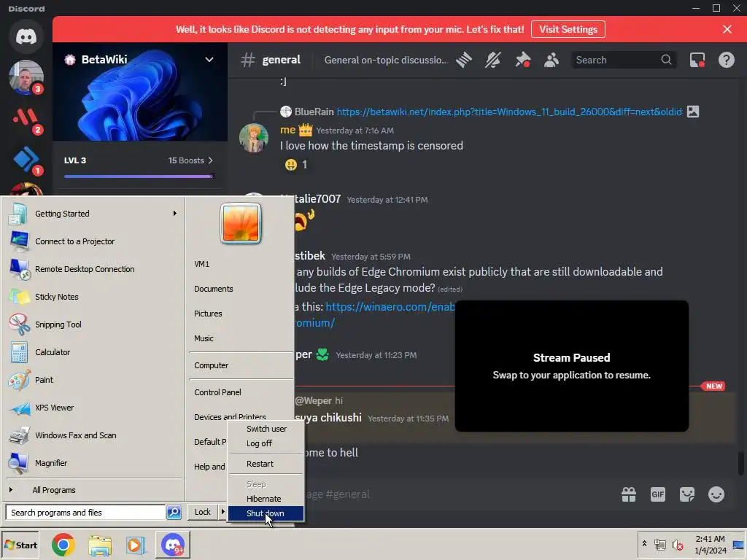Toggle the Member List icon
The image size is (747, 560).
coord(551,60)
